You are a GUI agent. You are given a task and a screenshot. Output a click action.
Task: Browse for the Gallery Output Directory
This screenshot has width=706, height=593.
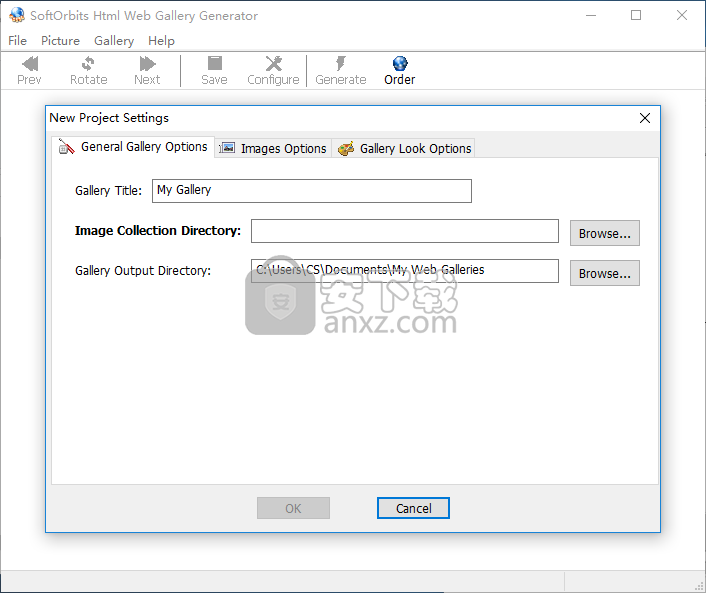pyautogui.click(x=605, y=273)
